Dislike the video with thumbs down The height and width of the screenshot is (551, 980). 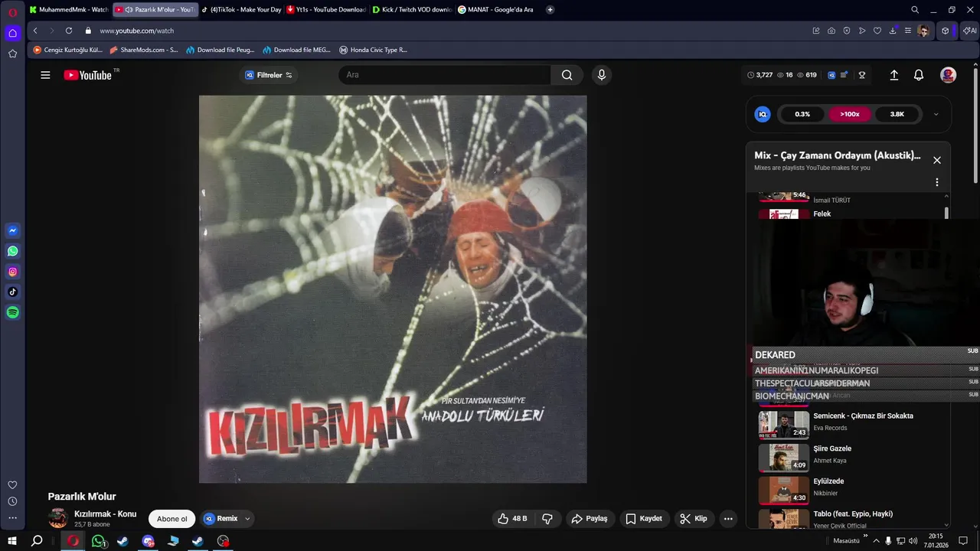click(x=547, y=519)
